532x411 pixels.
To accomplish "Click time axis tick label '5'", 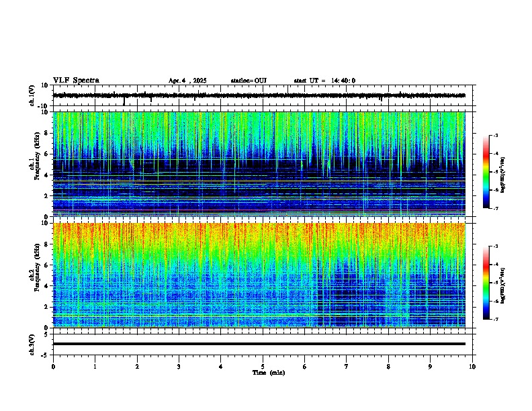I will (x=263, y=367).
